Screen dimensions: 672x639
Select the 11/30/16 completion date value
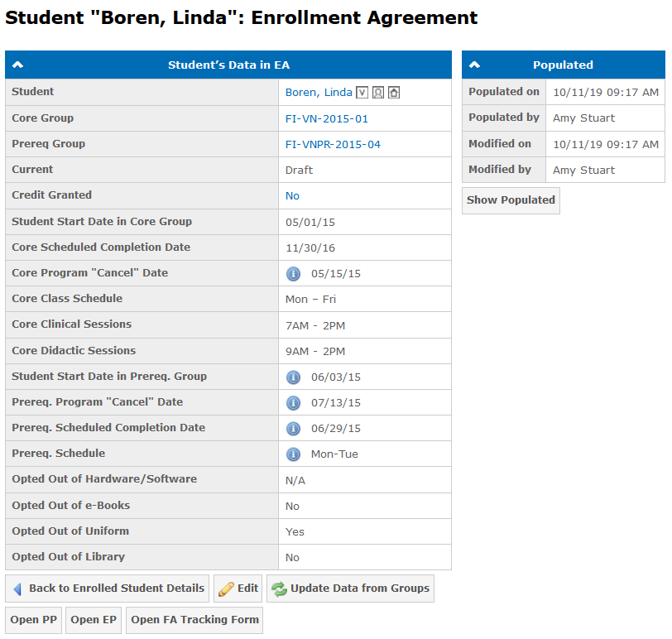pyautogui.click(x=310, y=248)
